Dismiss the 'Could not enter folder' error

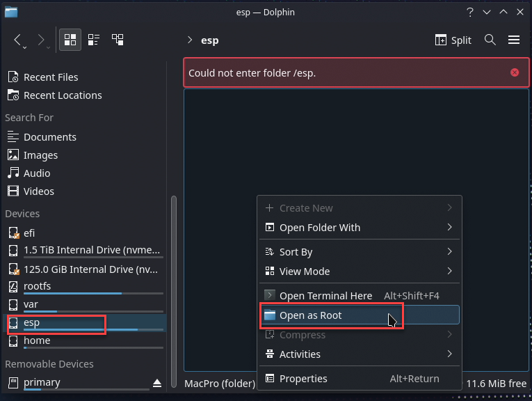[x=515, y=72]
